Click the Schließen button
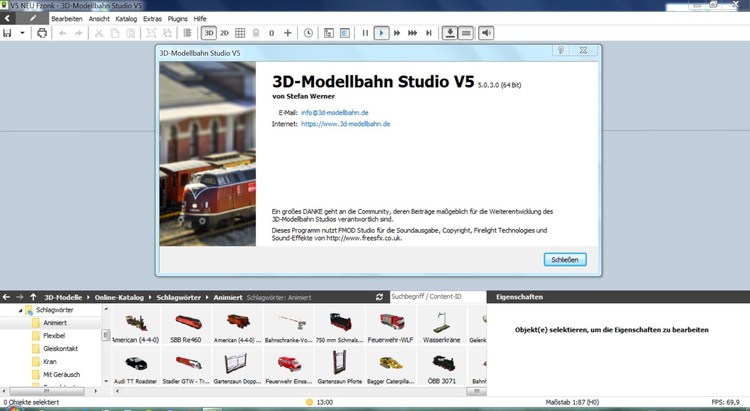The image size is (750, 411). pos(563,259)
